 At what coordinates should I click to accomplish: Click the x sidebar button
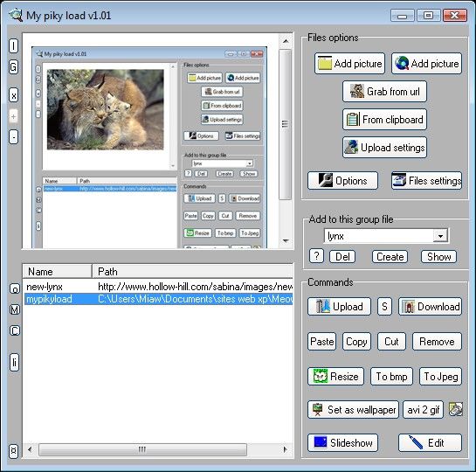pyautogui.click(x=13, y=95)
